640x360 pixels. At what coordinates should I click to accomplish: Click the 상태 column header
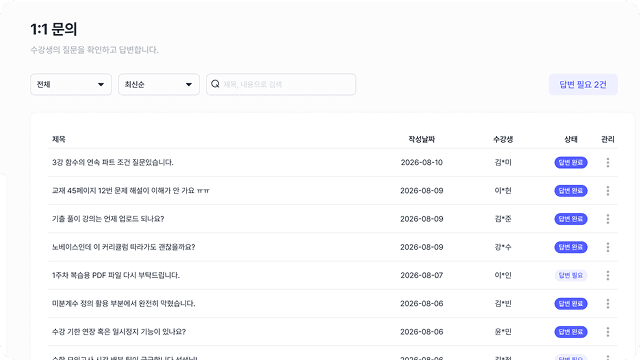[x=571, y=139]
